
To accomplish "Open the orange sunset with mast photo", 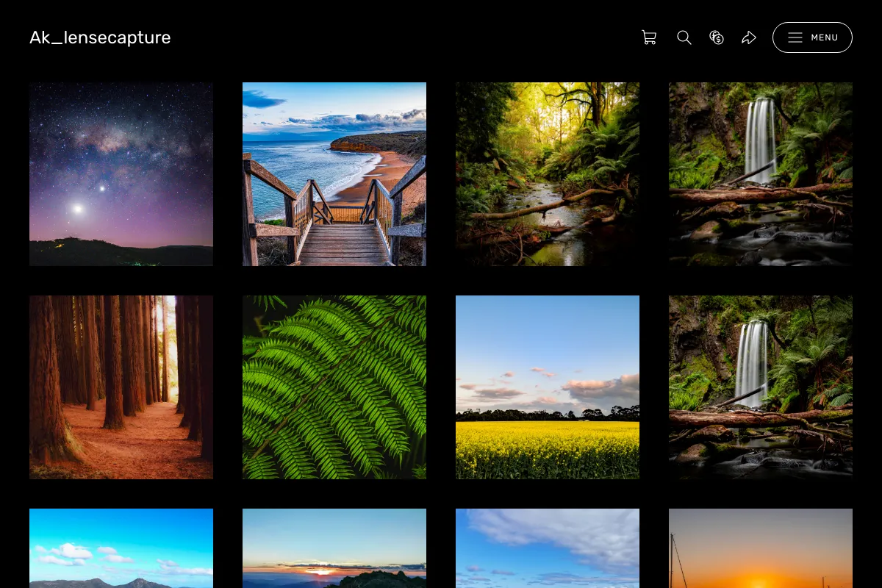I will point(761,548).
